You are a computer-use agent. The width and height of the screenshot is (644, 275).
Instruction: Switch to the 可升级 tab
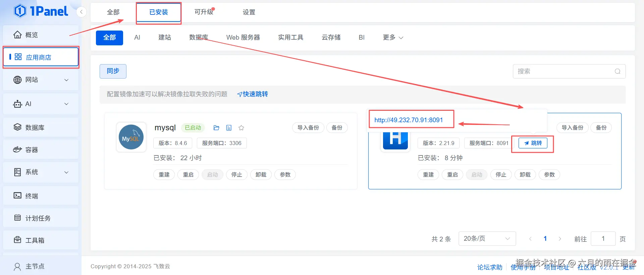(204, 12)
